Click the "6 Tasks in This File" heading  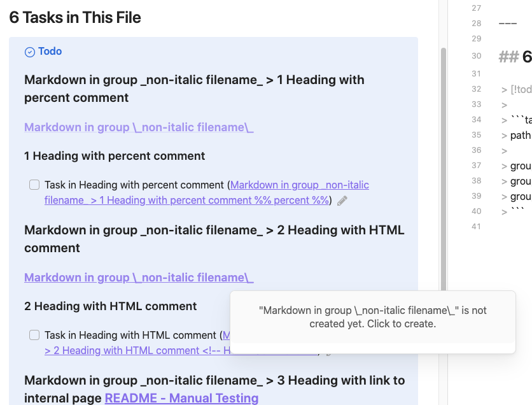click(x=74, y=17)
